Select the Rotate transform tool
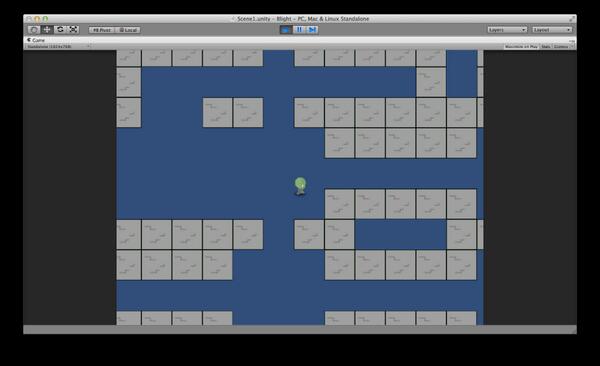 point(60,29)
